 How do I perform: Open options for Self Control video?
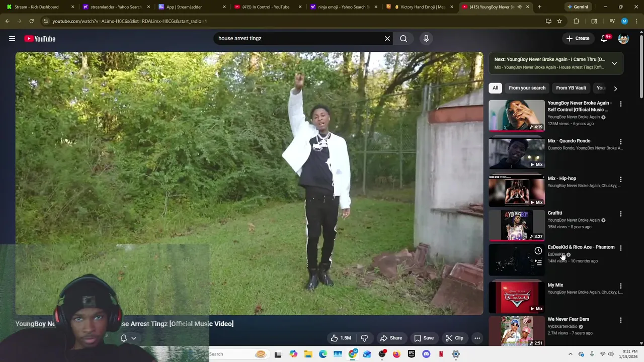pyautogui.click(x=621, y=104)
